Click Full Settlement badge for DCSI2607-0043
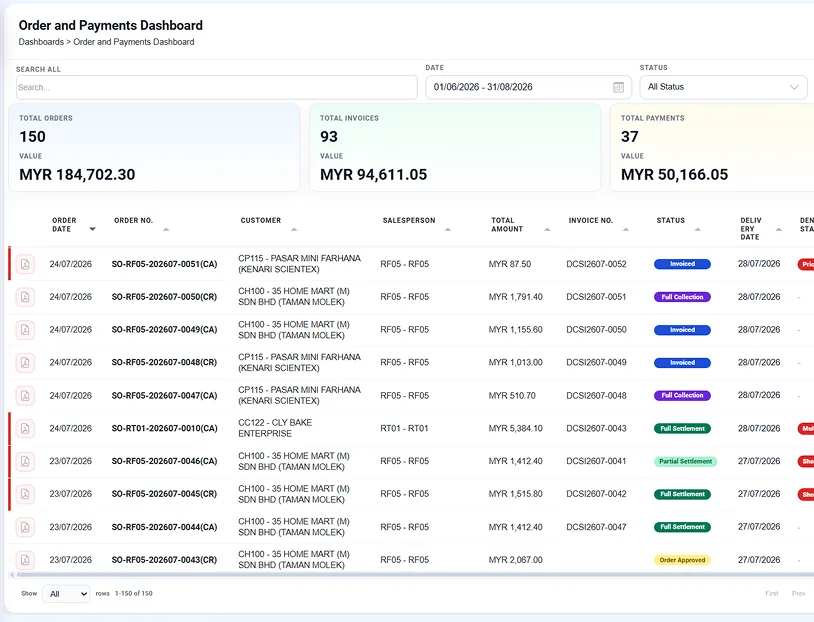814x622 pixels. pyautogui.click(x=682, y=428)
